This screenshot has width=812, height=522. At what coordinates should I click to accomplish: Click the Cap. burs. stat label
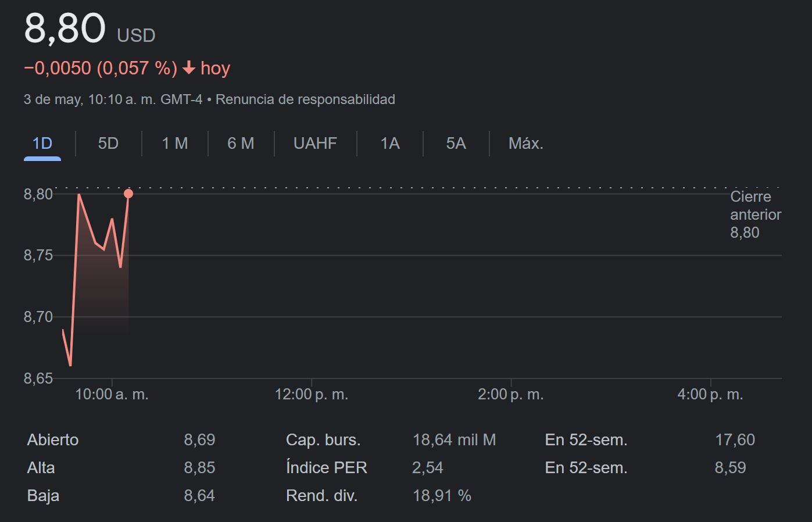(x=323, y=440)
